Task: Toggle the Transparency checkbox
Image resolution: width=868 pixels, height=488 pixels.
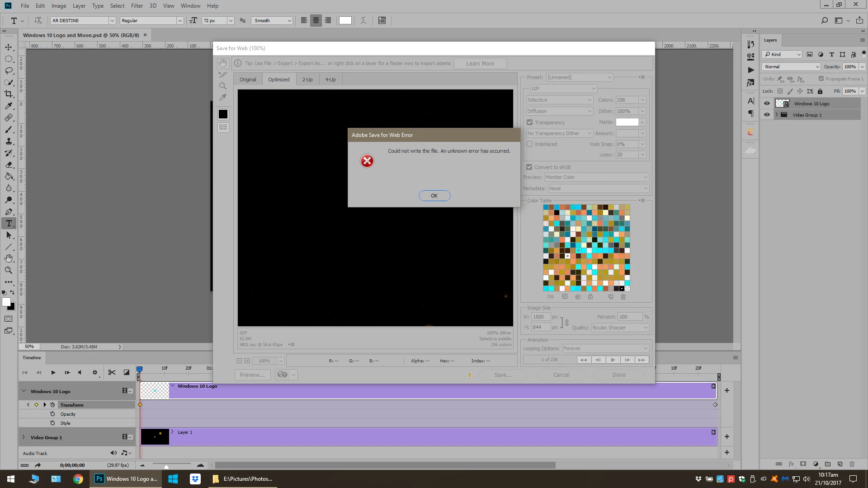Action: pos(529,122)
